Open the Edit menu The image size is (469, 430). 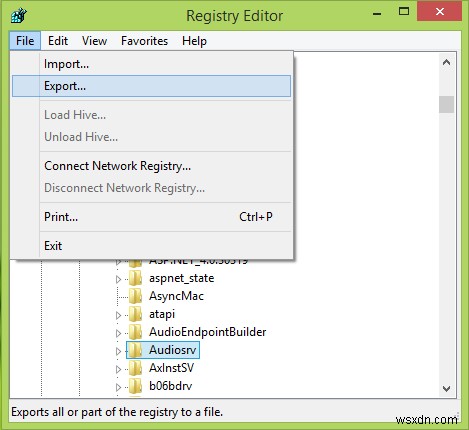click(58, 41)
